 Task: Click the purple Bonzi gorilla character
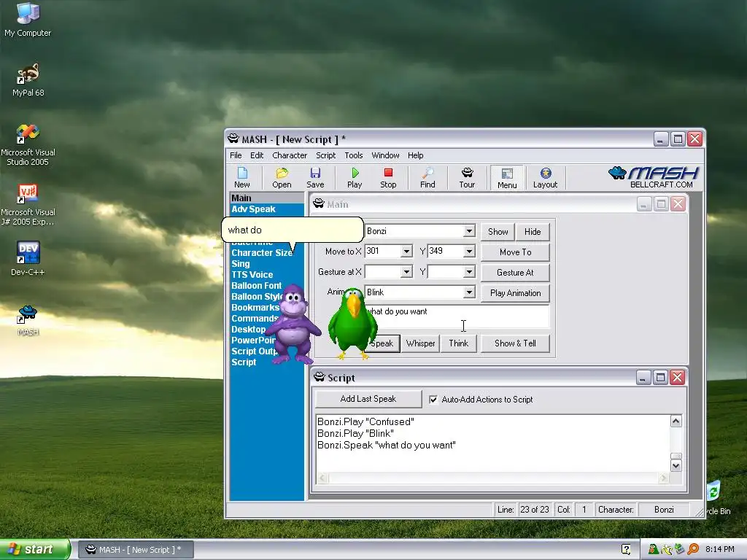[x=293, y=324]
